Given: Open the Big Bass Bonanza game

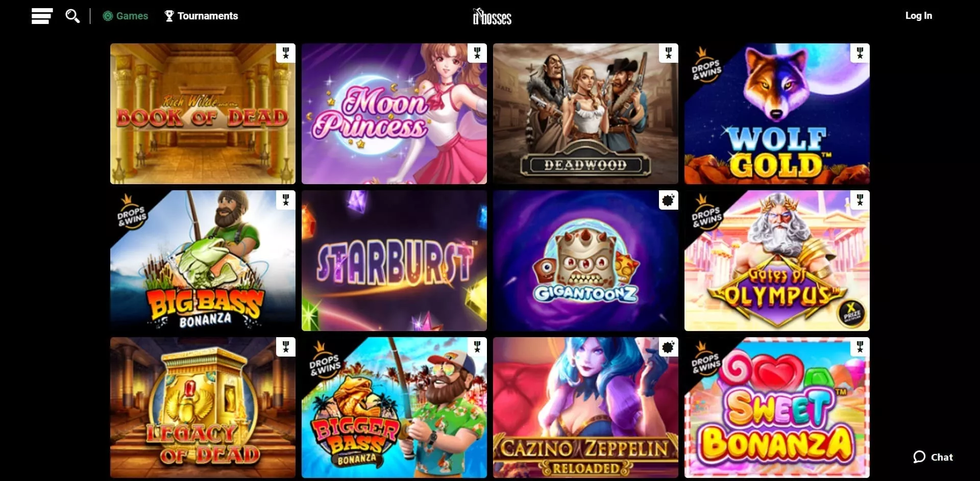Looking at the screenshot, I should pos(203,261).
